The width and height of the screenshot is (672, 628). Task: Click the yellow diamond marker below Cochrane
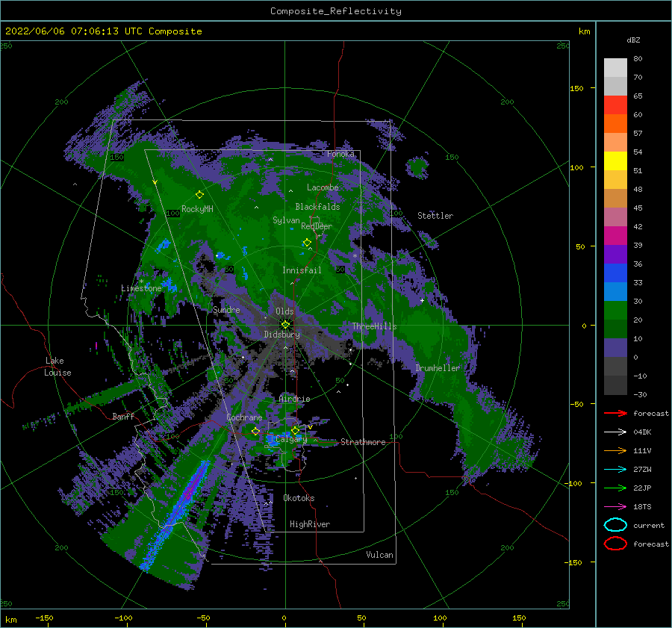coord(255,431)
